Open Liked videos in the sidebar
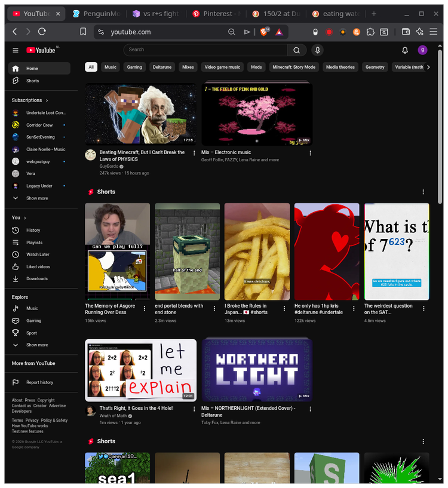 (x=39, y=267)
